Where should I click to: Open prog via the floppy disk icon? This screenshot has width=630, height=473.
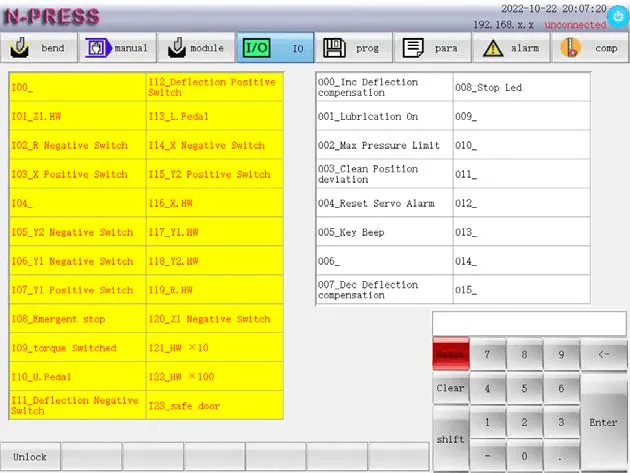[335, 47]
